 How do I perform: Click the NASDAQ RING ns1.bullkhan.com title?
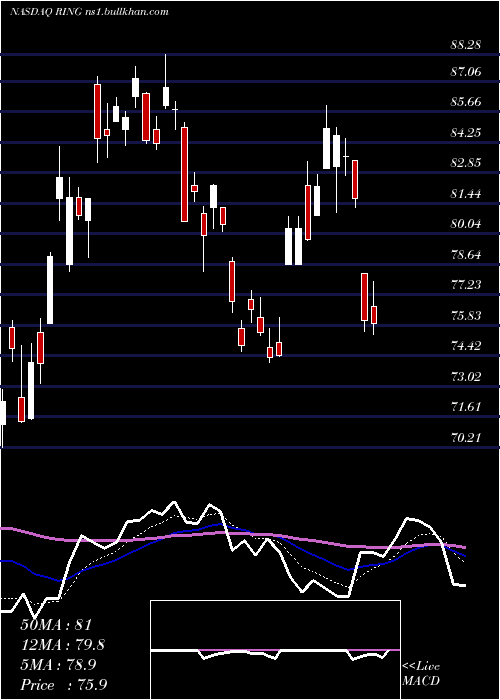pyautogui.click(x=89, y=12)
